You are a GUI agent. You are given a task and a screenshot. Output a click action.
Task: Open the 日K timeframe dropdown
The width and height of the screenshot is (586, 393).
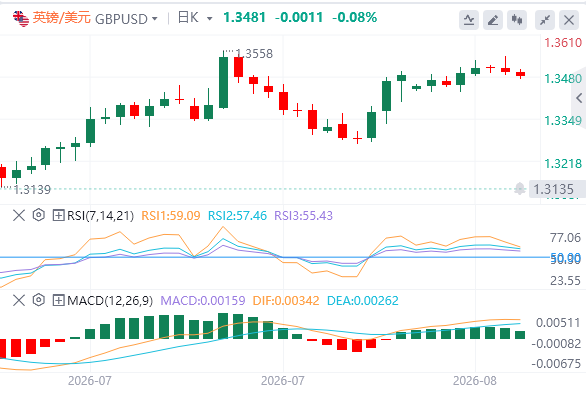coord(195,18)
